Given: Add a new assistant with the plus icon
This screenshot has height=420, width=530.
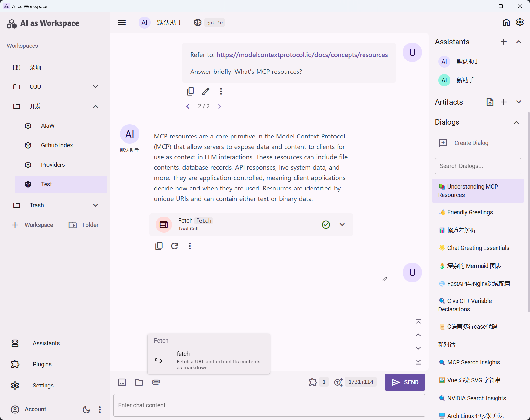Looking at the screenshot, I should [504, 42].
